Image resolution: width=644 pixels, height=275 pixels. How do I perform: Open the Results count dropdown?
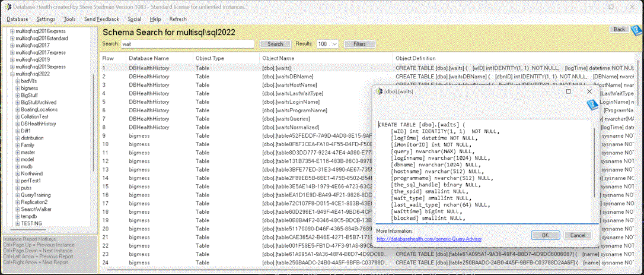coord(334,43)
